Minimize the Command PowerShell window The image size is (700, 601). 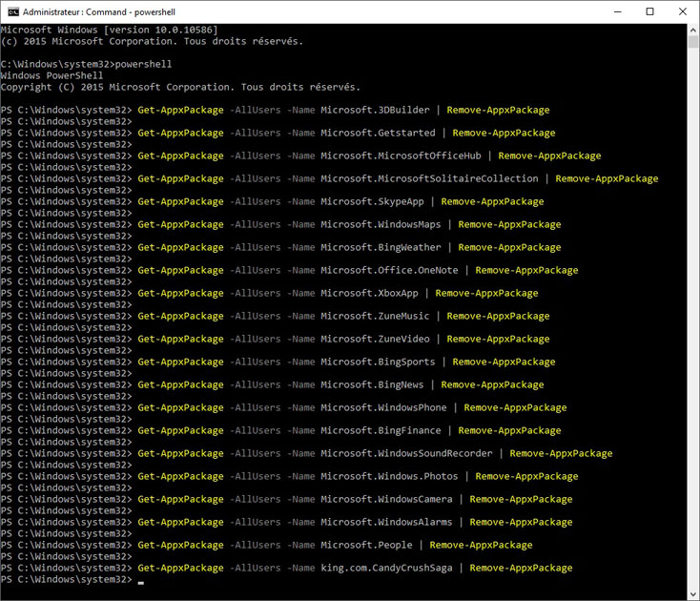(618, 12)
